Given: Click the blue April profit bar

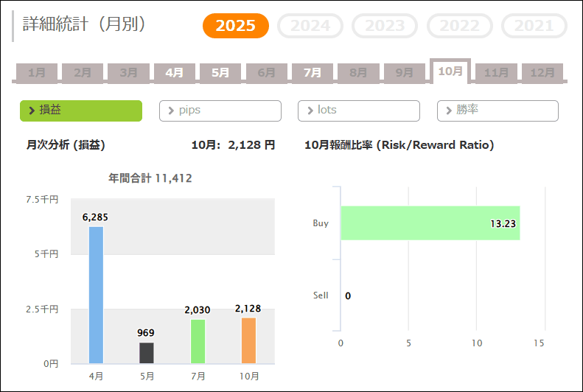Looking at the screenshot, I should [x=96, y=295].
